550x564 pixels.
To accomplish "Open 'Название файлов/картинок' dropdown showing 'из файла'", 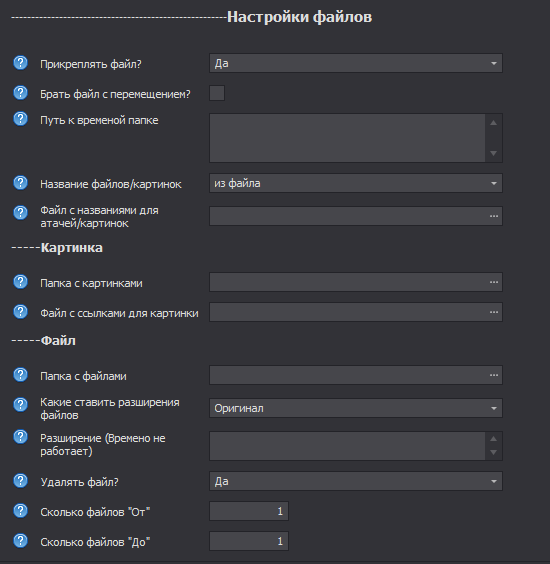I will click(356, 183).
